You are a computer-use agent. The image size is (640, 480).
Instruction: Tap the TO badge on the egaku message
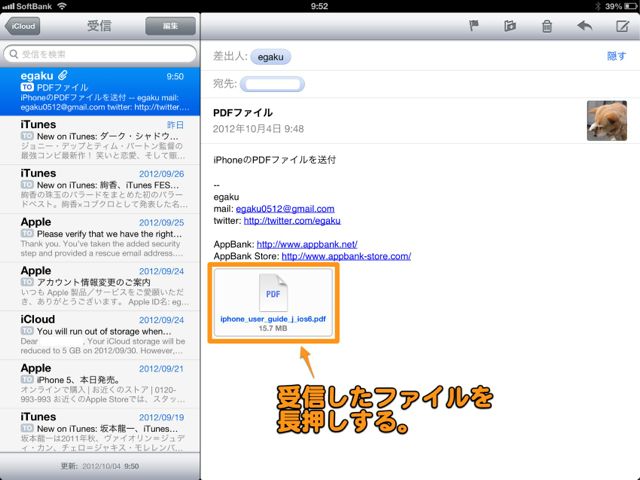[x=27, y=87]
